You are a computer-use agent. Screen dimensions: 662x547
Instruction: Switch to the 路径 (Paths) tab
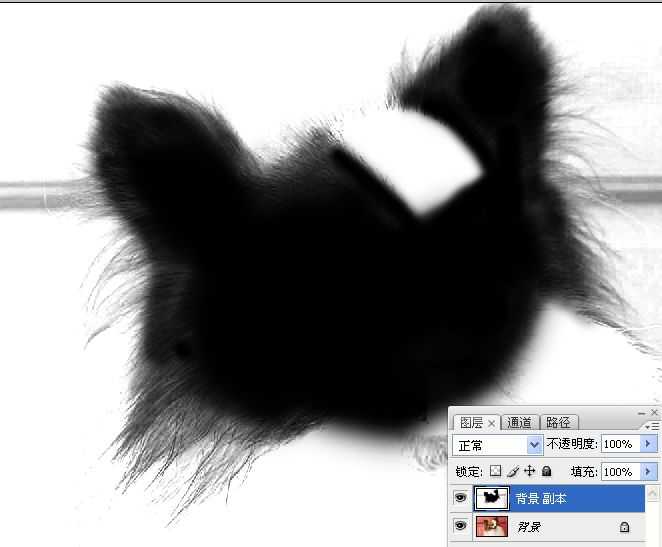pyautogui.click(x=557, y=423)
